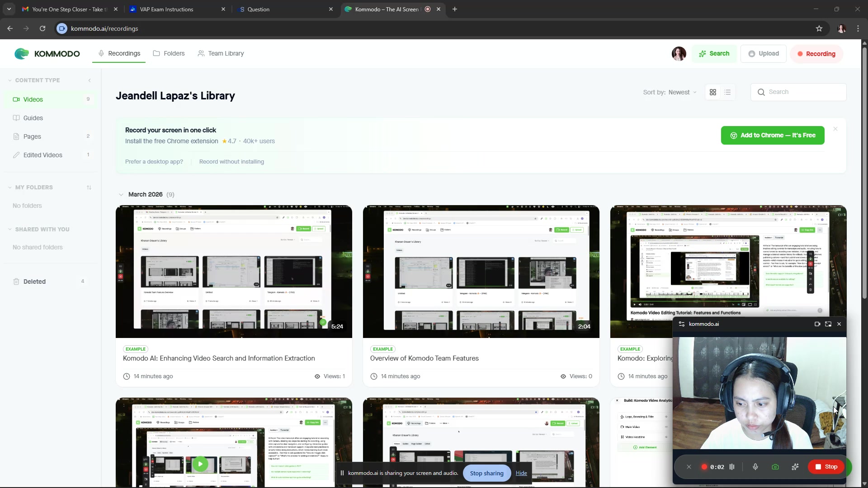Close the Kommodo browser tab
The height and width of the screenshot is (488, 868).
point(439,9)
